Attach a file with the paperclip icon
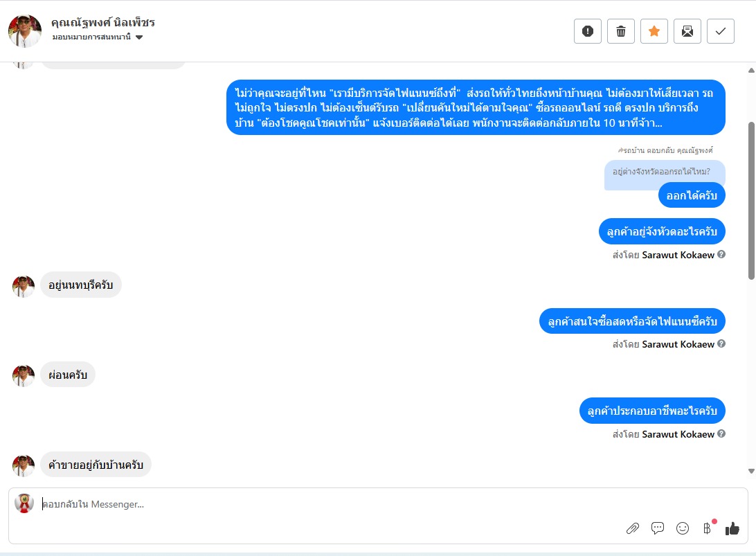756x556 pixels. 632,528
